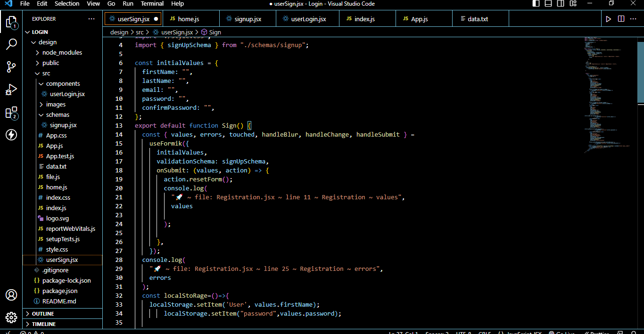Collapse the design folder

pyautogui.click(x=34, y=42)
